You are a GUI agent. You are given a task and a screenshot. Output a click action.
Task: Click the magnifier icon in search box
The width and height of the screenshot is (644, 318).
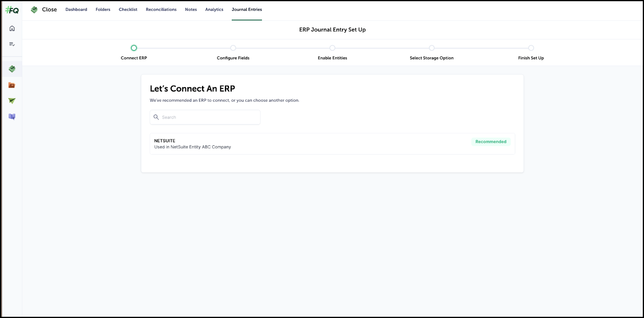[x=156, y=117]
